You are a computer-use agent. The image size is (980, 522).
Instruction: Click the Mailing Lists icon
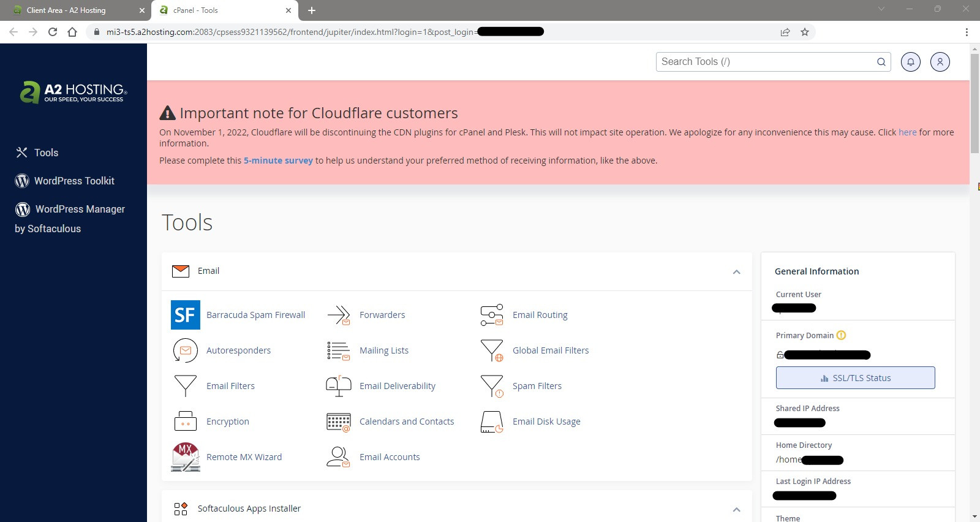(x=339, y=350)
